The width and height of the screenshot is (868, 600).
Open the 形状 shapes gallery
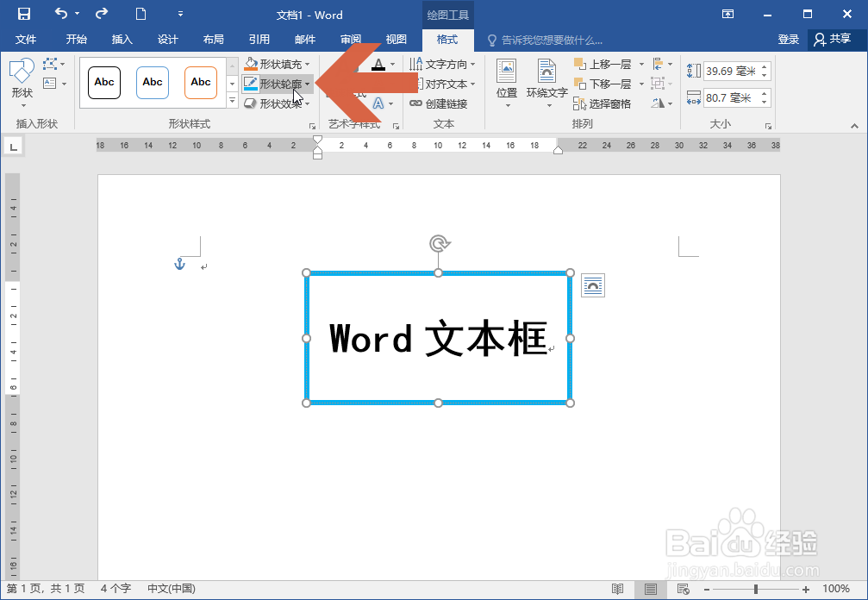pyautogui.click(x=22, y=83)
